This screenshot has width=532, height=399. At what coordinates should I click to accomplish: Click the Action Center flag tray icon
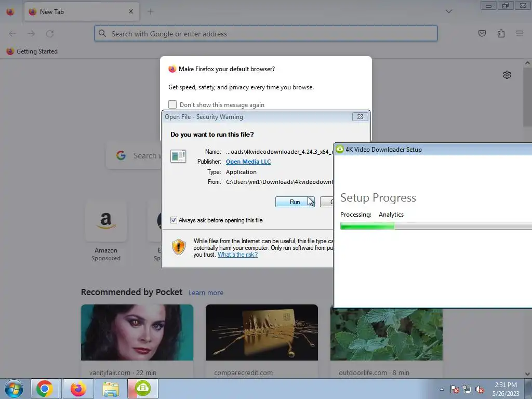tap(454, 389)
